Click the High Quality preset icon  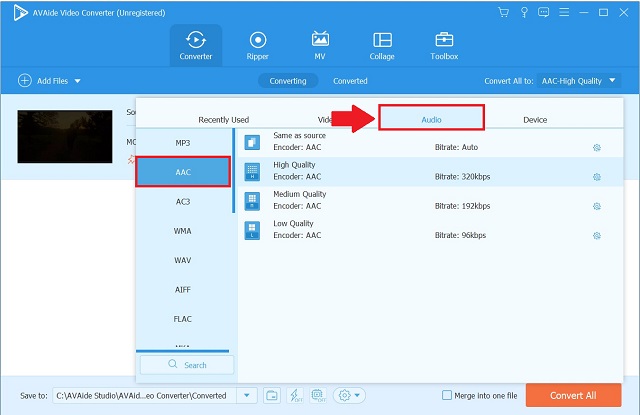[252, 171]
